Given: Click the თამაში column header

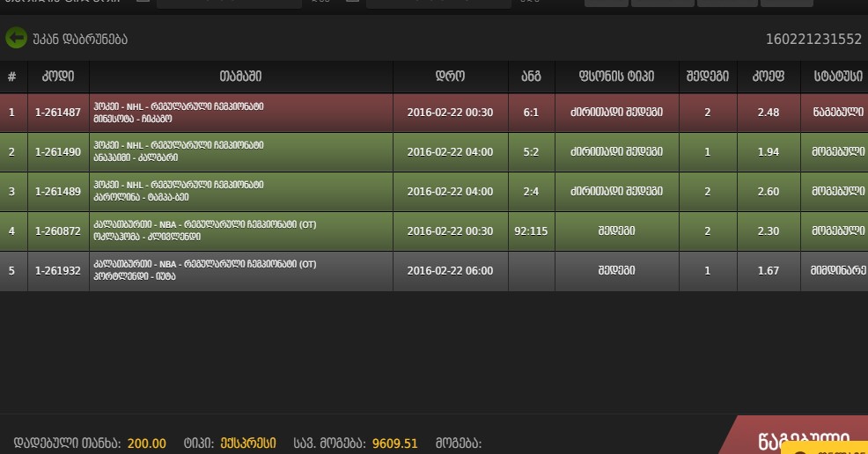Looking at the screenshot, I should point(241,77).
